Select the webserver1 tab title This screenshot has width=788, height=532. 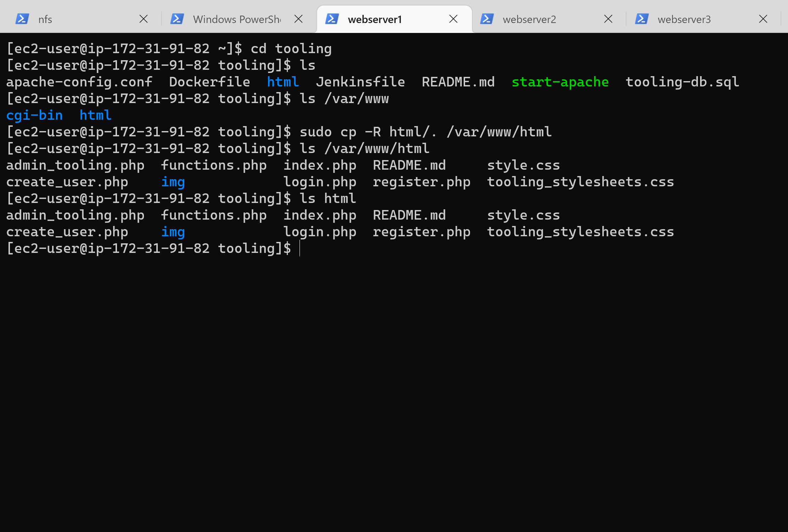(375, 19)
